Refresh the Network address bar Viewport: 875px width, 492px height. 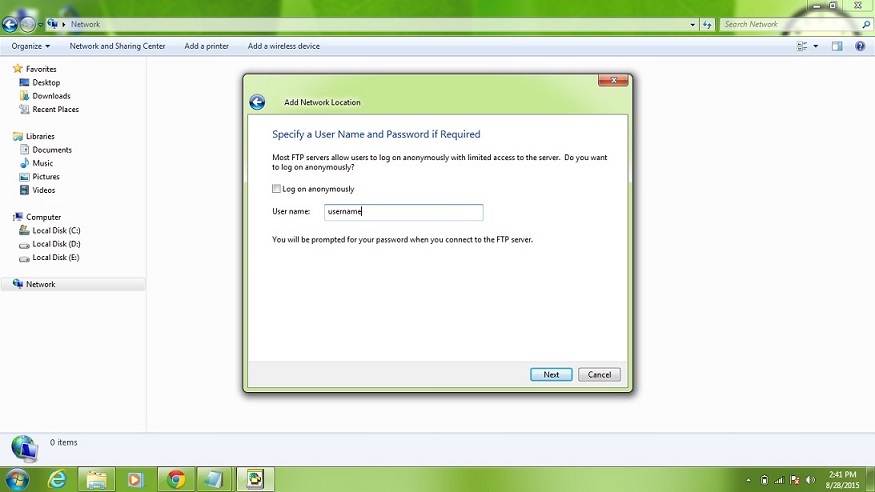tap(707, 25)
